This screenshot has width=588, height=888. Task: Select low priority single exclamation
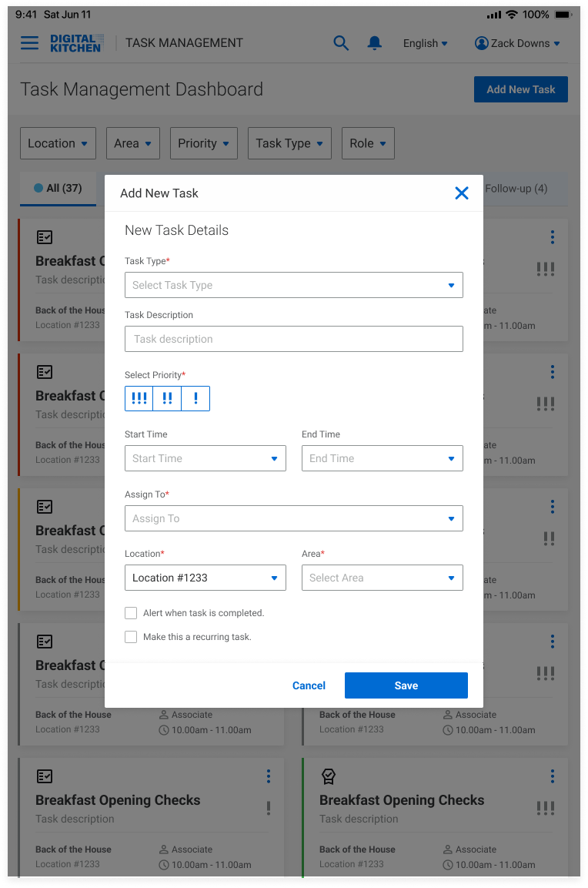pos(195,398)
